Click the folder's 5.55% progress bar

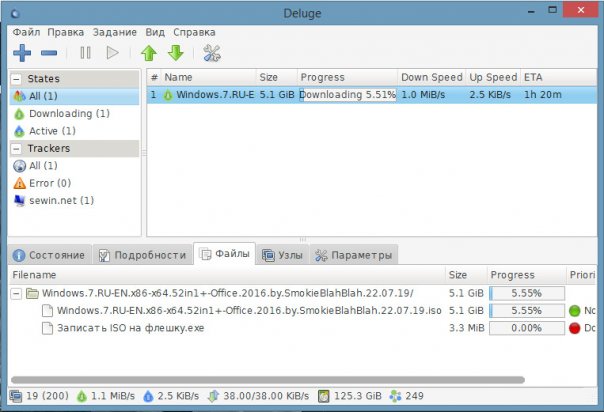coord(527,293)
